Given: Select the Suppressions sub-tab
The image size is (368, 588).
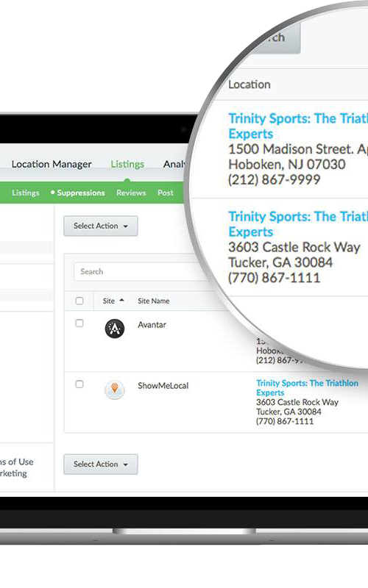Looking at the screenshot, I should [x=81, y=193].
